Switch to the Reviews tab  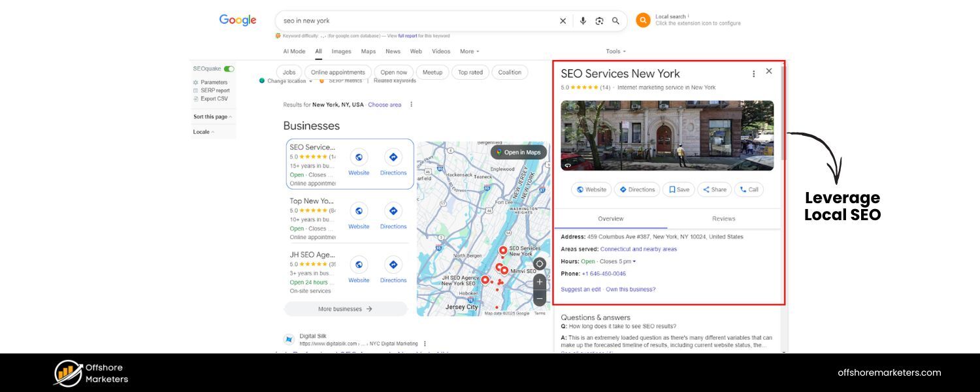pos(723,218)
